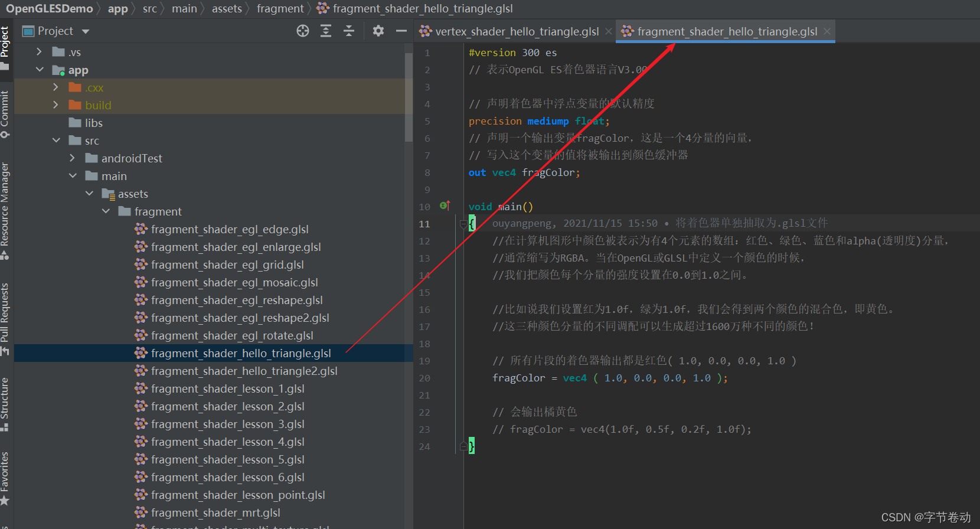Collapse the fragment folder
Viewport: 980px width, 529px height.
pos(105,211)
